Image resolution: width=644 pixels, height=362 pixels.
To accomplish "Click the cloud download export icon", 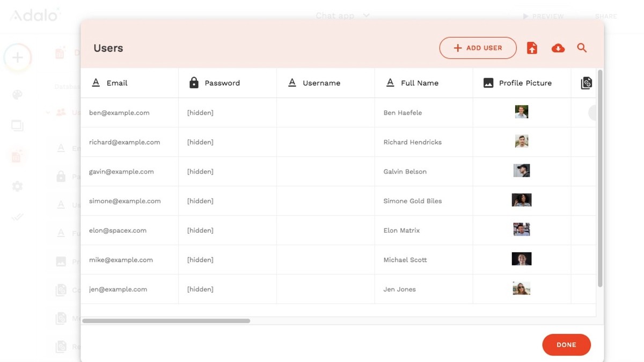I will 558,48.
